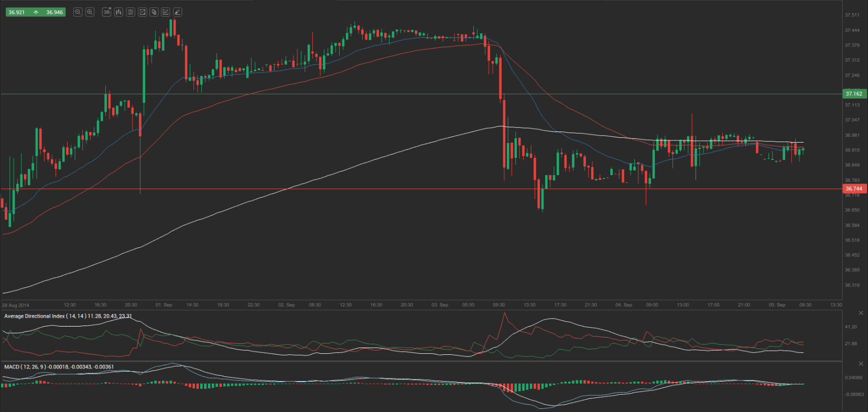Click the 01. Sep date on time axis
This screenshot has width=868, height=412.
pyautogui.click(x=164, y=305)
